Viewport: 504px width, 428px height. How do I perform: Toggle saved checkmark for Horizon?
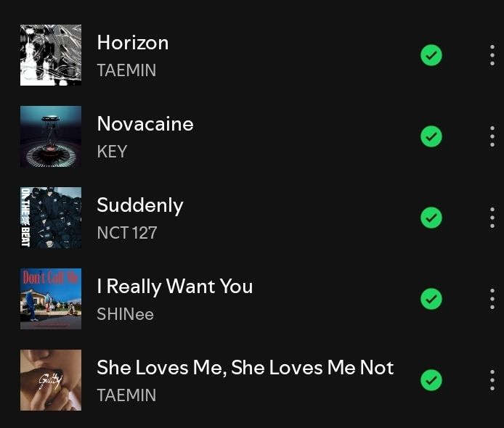pyautogui.click(x=431, y=55)
